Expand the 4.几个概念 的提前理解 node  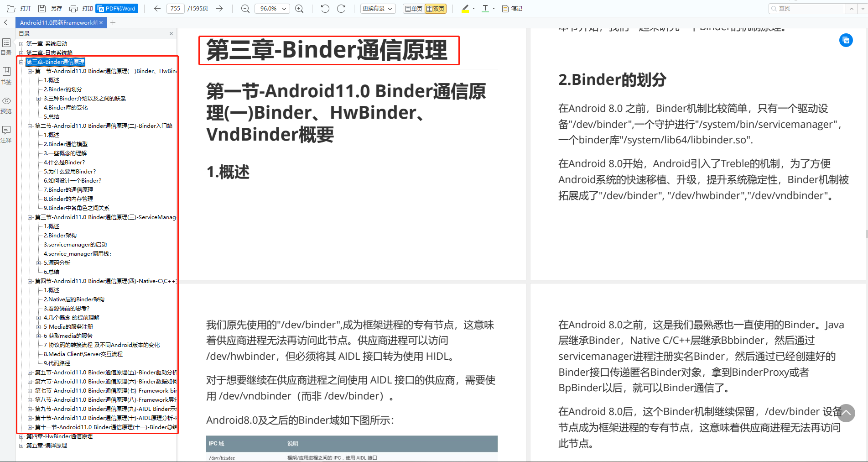(39, 318)
